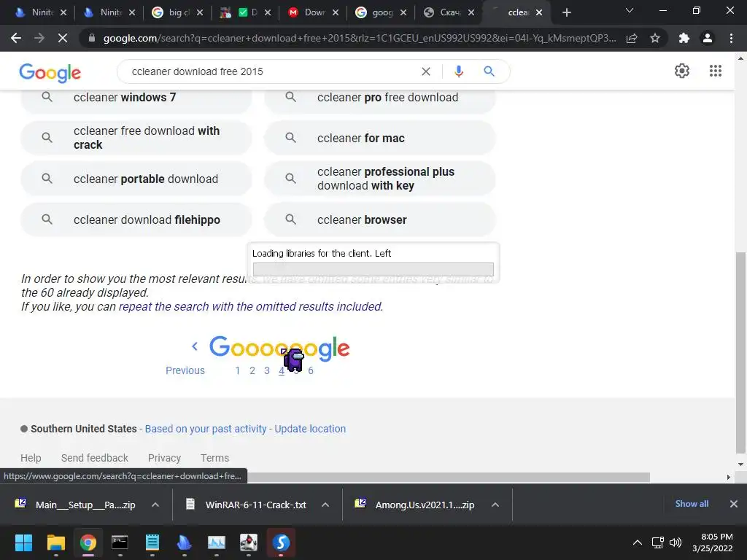Open the network icon in the system tray
The image size is (747, 560).
(657, 542)
